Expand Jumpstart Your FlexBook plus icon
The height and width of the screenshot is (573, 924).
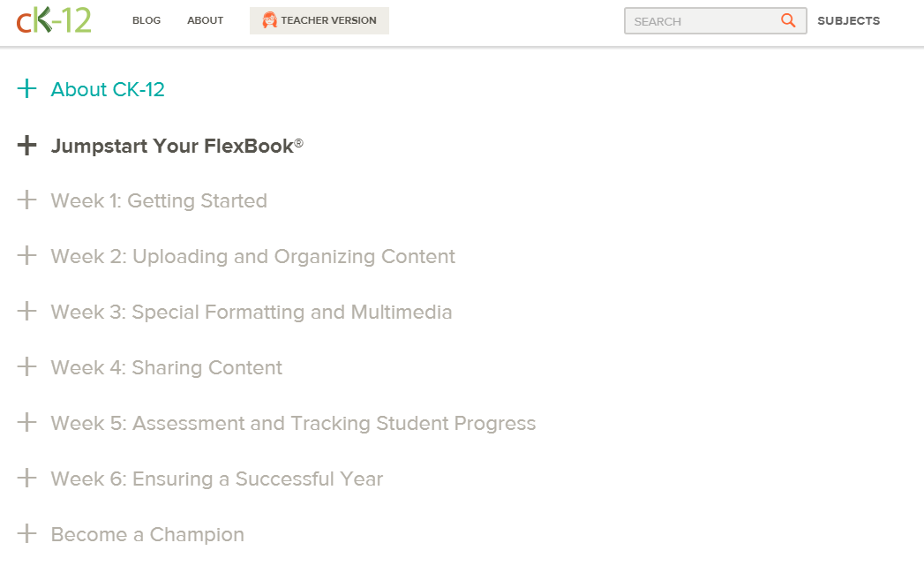(27, 146)
